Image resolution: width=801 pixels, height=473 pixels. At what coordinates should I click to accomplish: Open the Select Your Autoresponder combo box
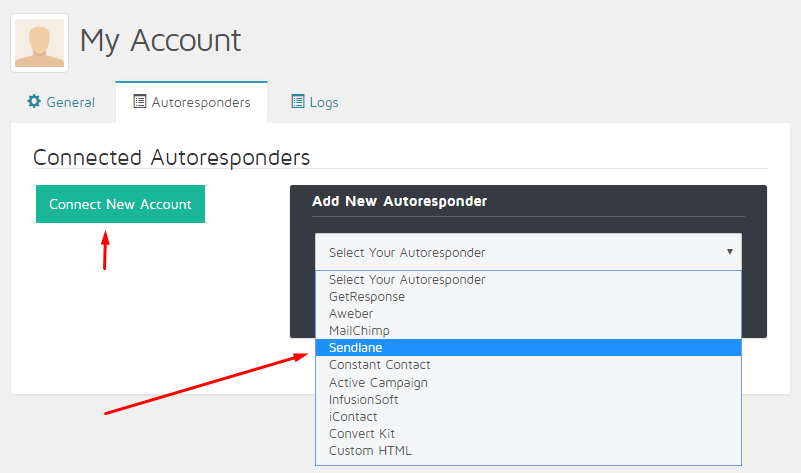(528, 252)
